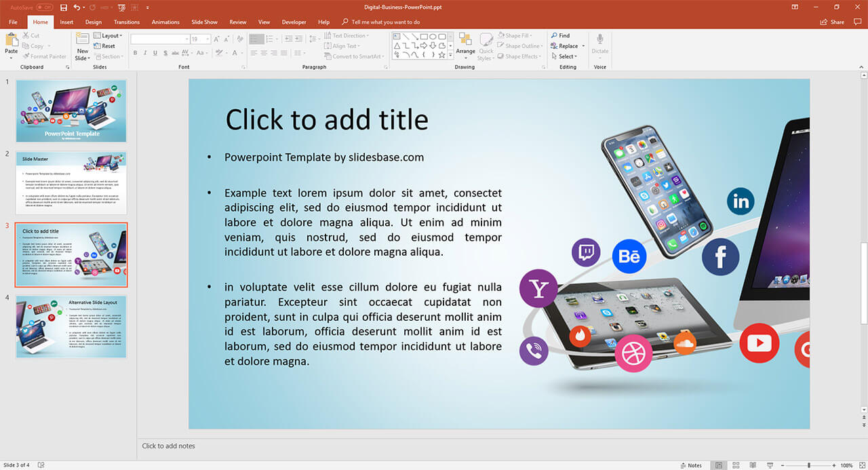This screenshot has width=868, height=470.
Task: Toggle text Shadow formatting
Action: pos(165,53)
